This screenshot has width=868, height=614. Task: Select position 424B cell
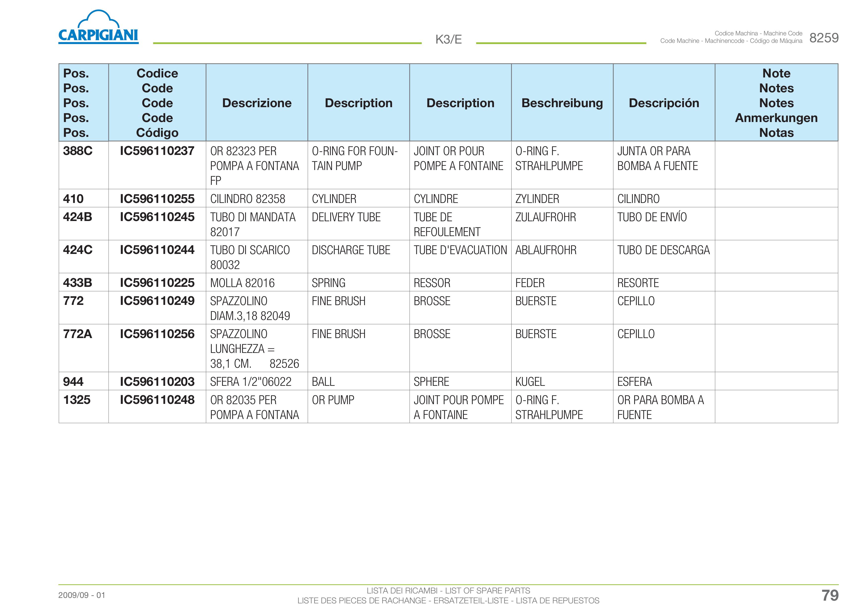coord(84,223)
